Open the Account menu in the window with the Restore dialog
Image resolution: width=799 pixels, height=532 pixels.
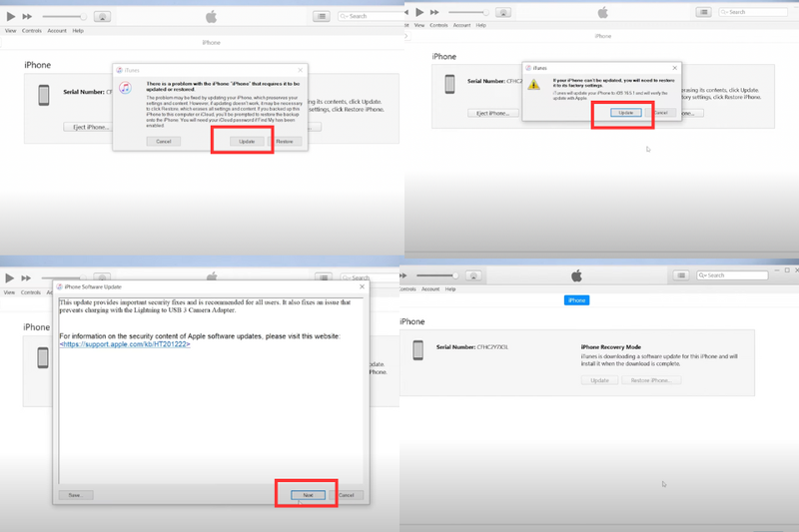(x=57, y=31)
